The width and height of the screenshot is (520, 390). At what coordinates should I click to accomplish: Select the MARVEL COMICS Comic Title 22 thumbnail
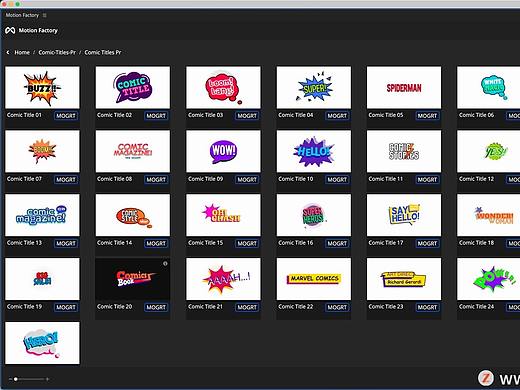[x=314, y=279]
